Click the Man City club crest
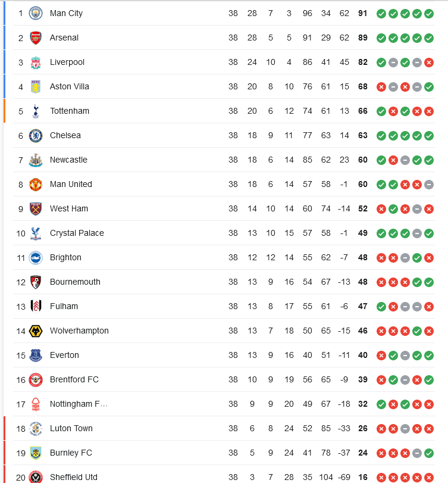 point(35,13)
